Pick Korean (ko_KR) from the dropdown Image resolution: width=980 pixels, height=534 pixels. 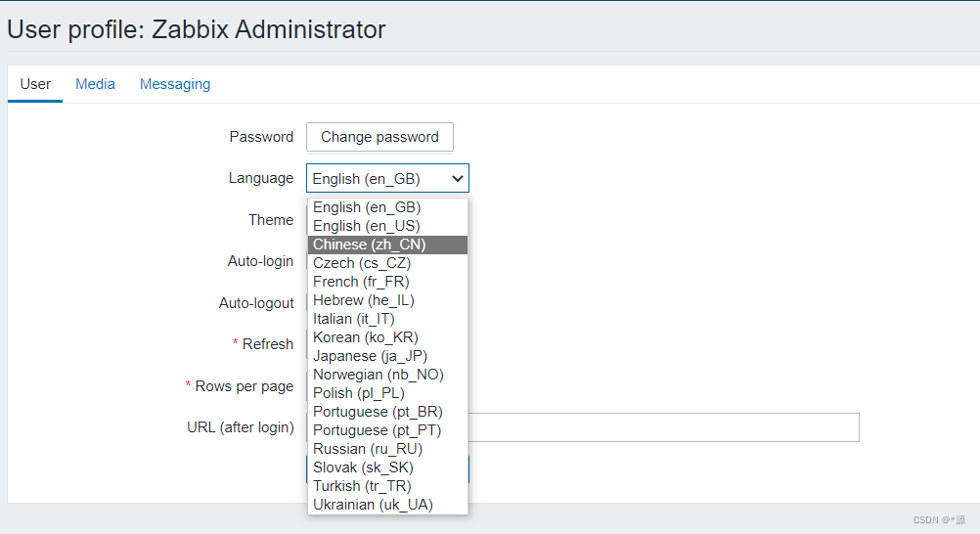(x=387, y=337)
